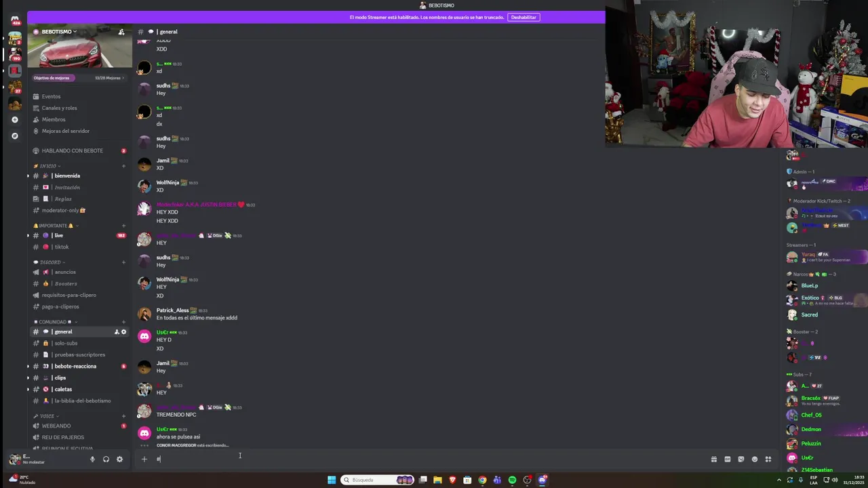Open Windows Start menu
868x488 pixels.
[332, 480]
